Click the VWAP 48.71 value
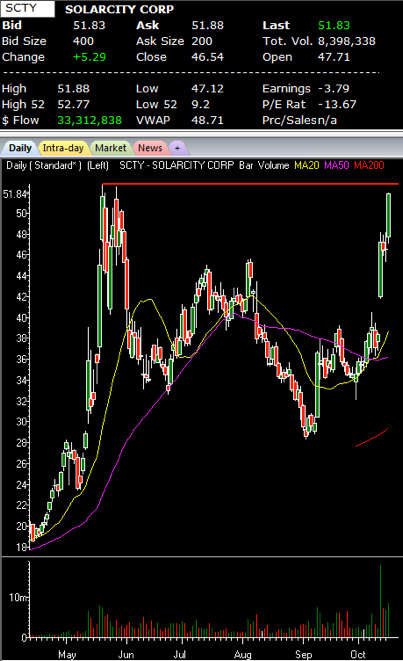The height and width of the screenshot is (661, 403). point(207,120)
